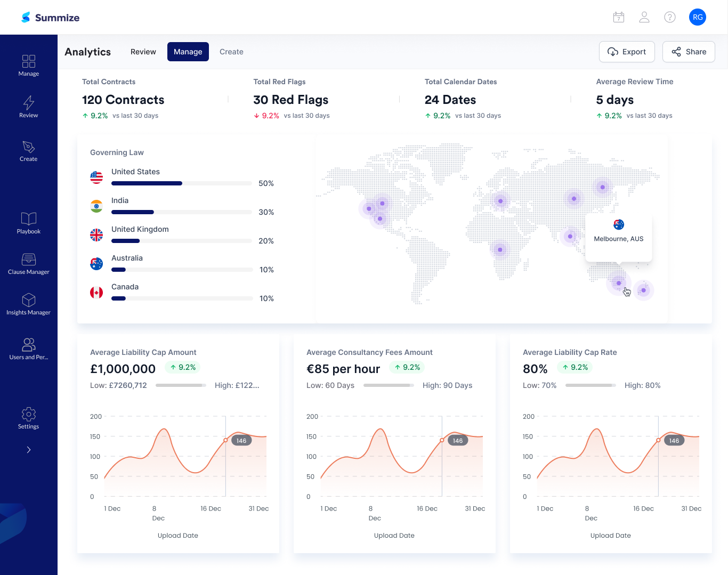Open the Create sidebar icon
Viewport: 728px width, 575px height.
click(28, 148)
